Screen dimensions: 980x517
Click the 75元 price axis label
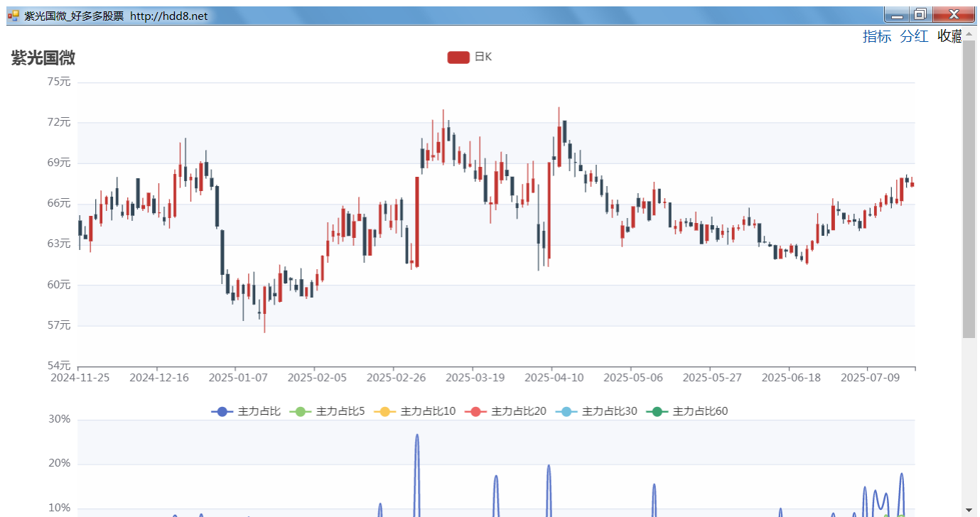point(59,82)
